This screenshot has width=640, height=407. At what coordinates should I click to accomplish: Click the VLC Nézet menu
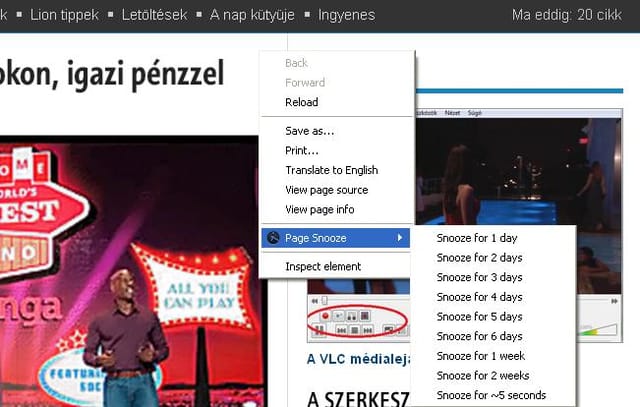pos(452,113)
